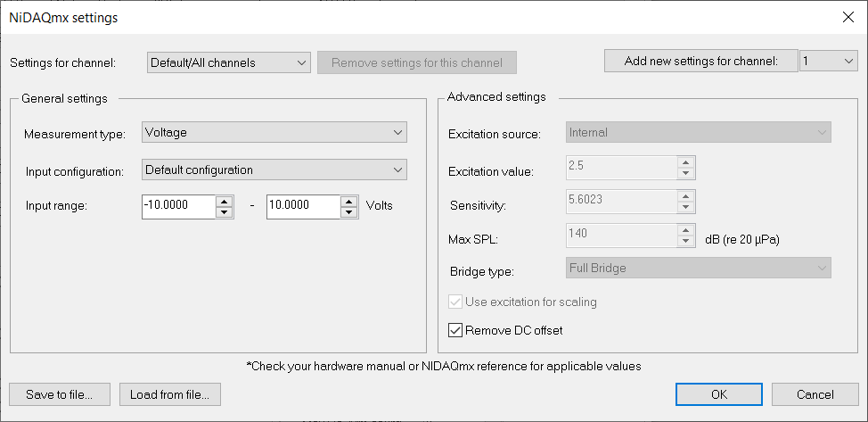868x422 pixels.
Task: Decrease the minimum input range value
Action: (224, 212)
